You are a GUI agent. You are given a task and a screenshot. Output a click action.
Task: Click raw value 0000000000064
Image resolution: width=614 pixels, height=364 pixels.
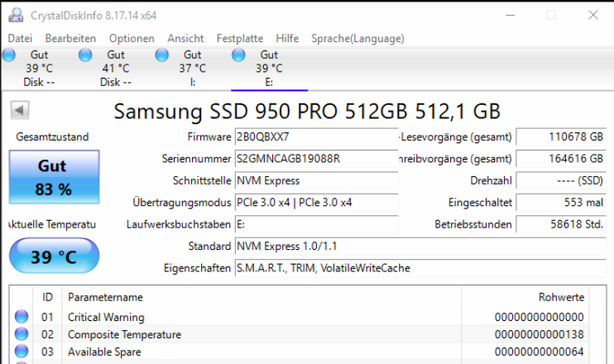[540, 352]
